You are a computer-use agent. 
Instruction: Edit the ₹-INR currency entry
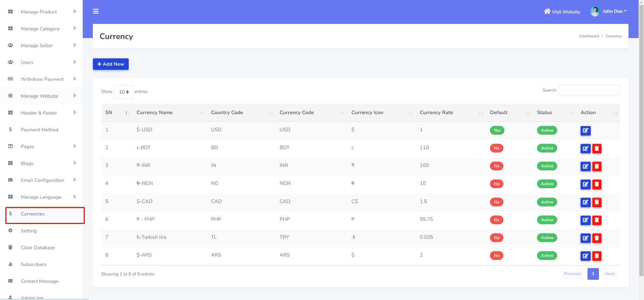click(x=585, y=166)
